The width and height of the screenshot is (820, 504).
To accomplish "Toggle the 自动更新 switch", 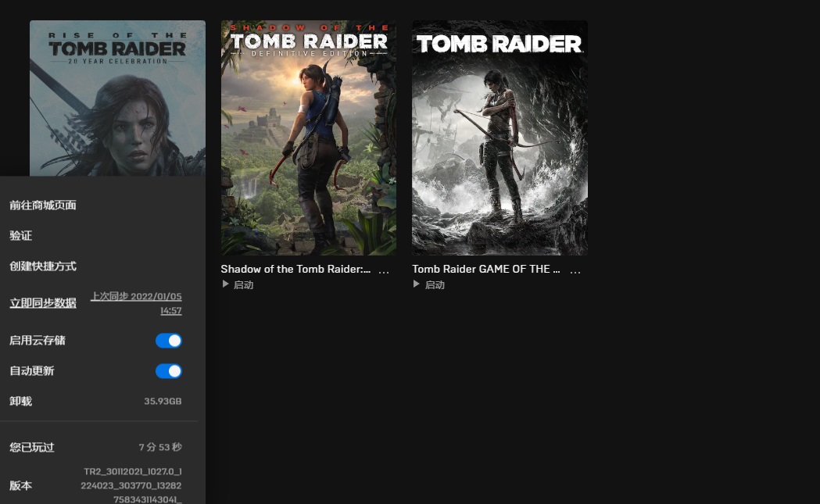I will pos(168,371).
